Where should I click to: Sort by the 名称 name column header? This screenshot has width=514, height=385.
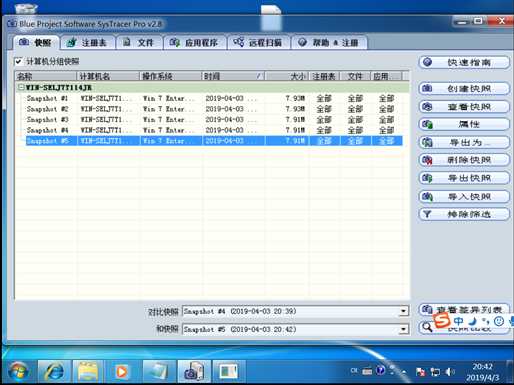click(x=46, y=76)
